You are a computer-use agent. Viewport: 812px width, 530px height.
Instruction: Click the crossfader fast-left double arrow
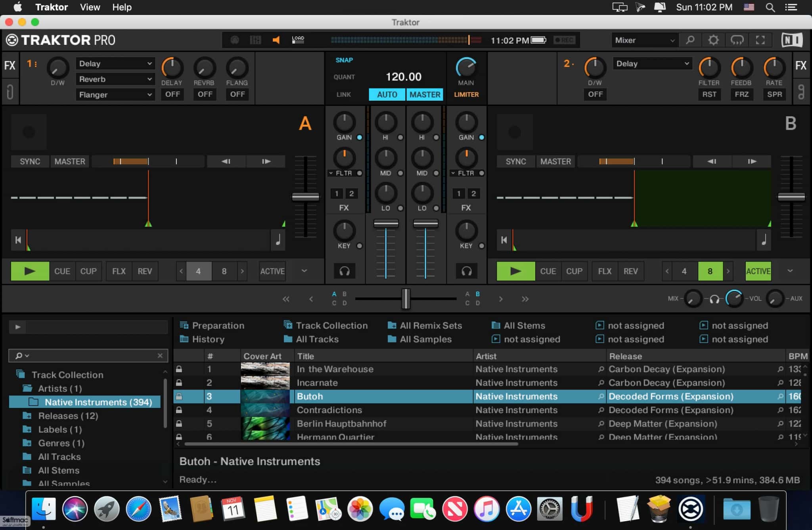point(286,299)
